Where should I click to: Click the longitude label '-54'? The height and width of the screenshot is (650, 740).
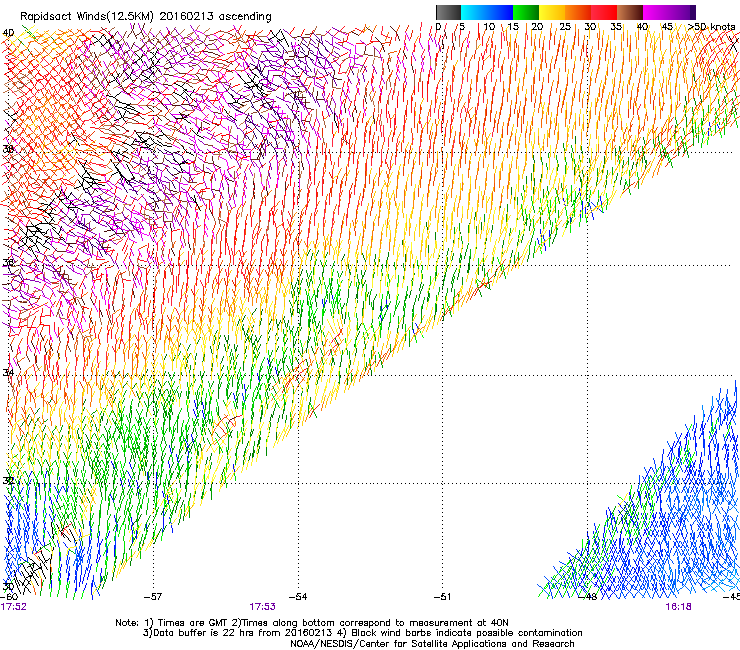[298, 597]
